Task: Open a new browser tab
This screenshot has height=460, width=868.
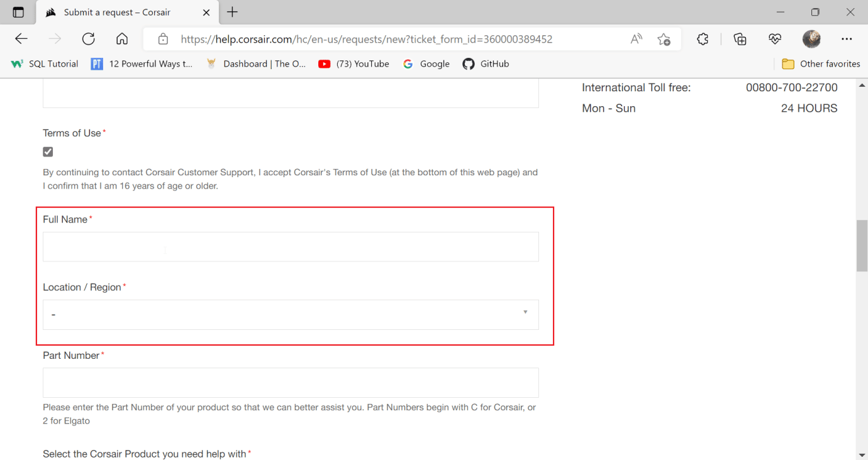Action: click(232, 12)
